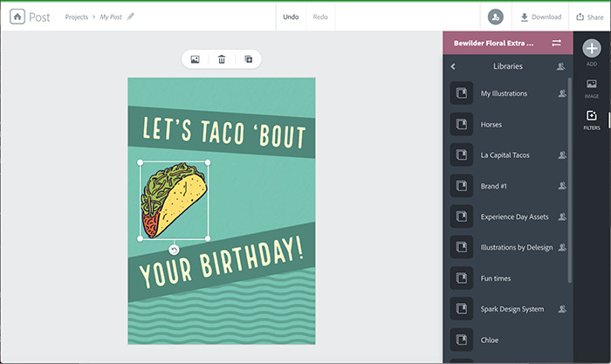Click the Fun times library icon

(462, 278)
